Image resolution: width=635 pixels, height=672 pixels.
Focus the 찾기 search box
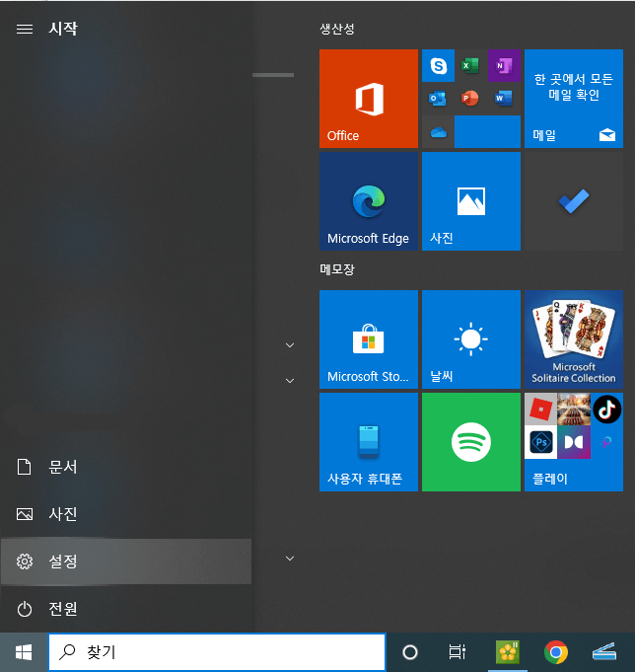(x=217, y=652)
